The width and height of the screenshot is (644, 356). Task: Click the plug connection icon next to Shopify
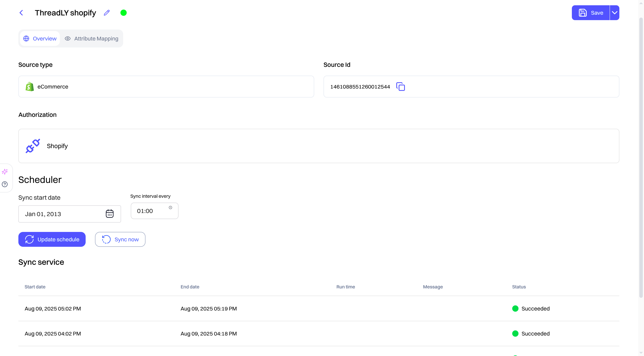33,146
